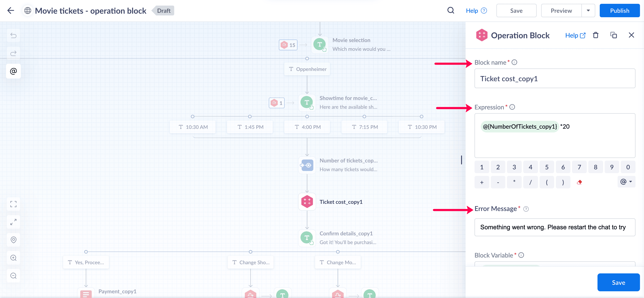Click the Block name input field
The width and height of the screenshot is (644, 298).
[555, 79]
